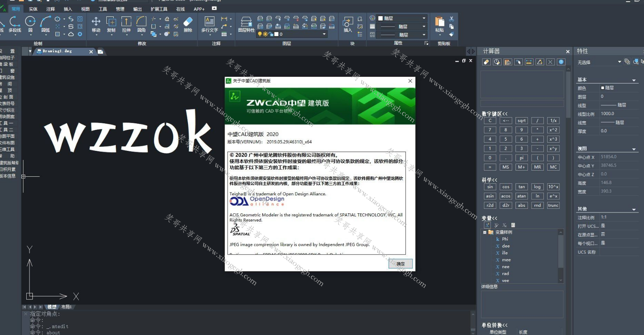
Task: Switch to the 布局1 layout tab
Action: pyautogui.click(x=66, y=307)
